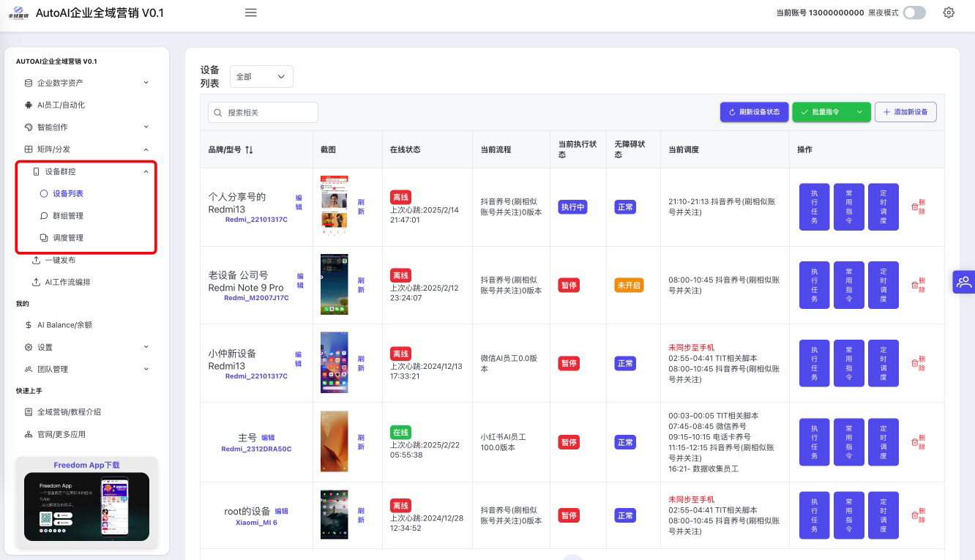This screenshot has height=560, width=975.
Task: Click 定时调度 for 主号
Action: point(884,442)
